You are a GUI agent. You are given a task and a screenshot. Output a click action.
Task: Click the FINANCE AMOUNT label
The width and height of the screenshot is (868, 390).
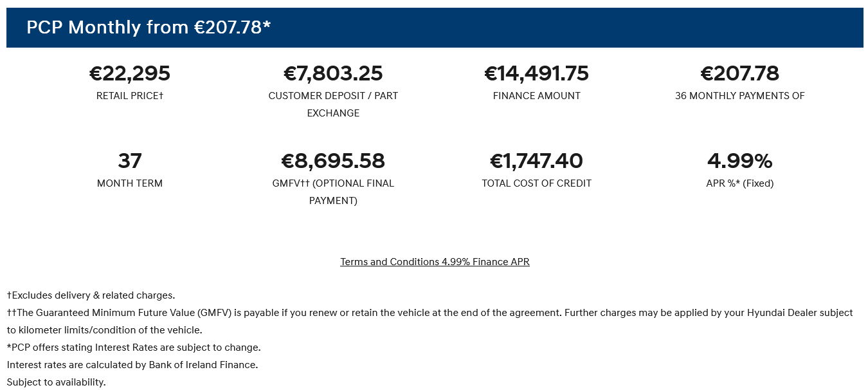click(x=537, y=96)
